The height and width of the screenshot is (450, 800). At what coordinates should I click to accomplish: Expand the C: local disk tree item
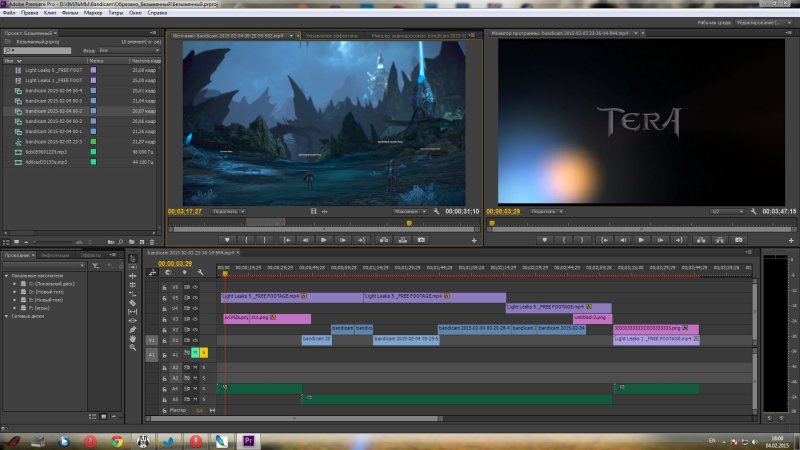14,284
